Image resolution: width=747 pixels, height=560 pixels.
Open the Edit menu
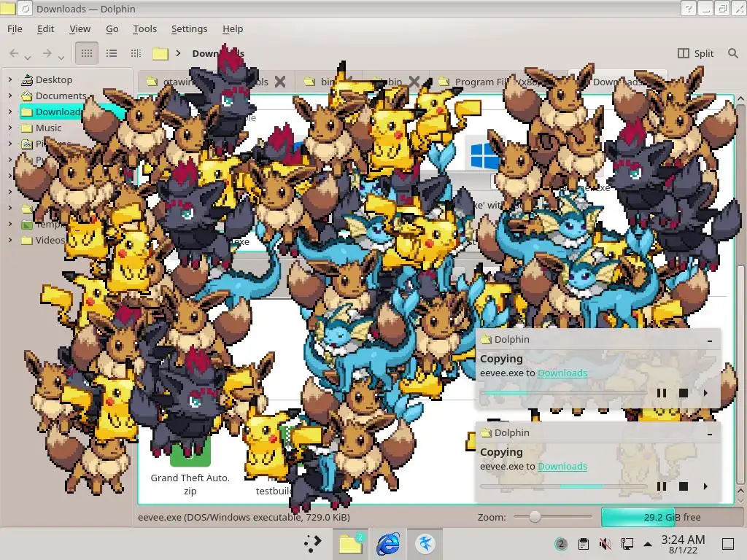[46, 29]
